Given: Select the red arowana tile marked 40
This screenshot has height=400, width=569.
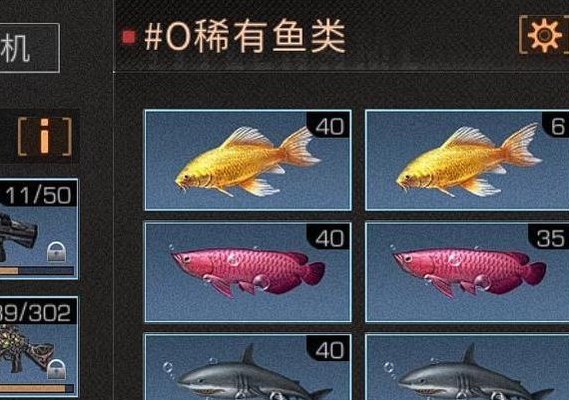Looking at the screenshot, I should tap(248, 272).
